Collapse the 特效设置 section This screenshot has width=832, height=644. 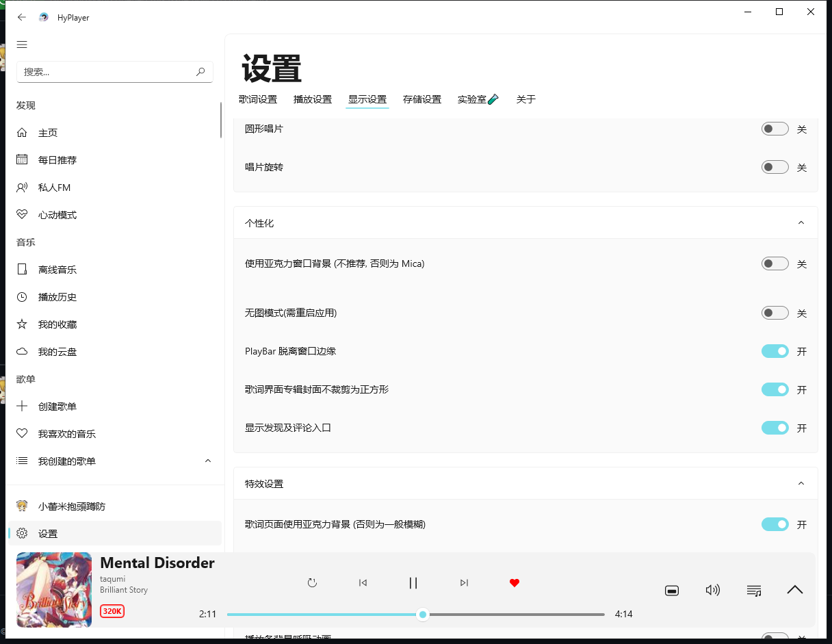click(x=801, y=483)
